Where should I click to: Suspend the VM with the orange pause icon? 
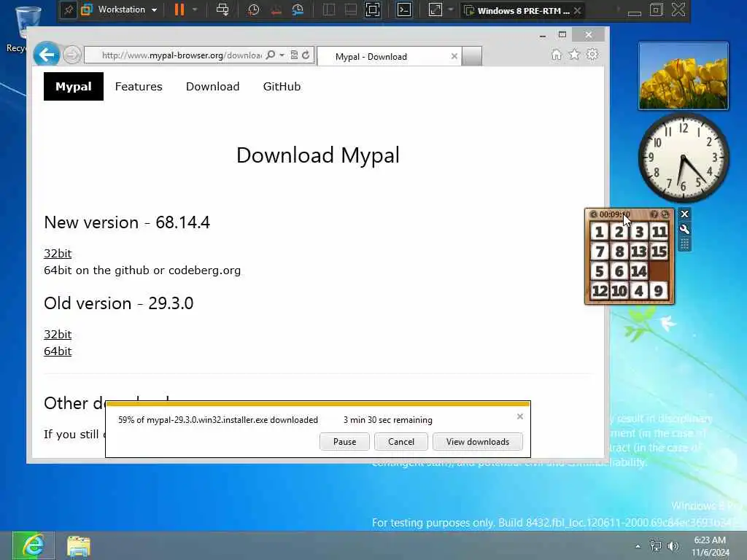pyautogui.click(x=179, y=9)
